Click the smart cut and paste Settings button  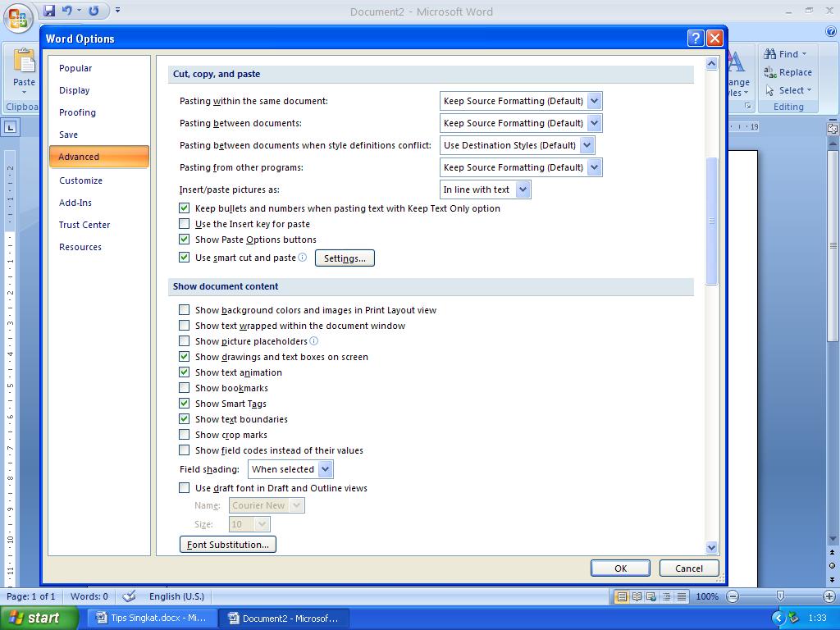(345, 258)
